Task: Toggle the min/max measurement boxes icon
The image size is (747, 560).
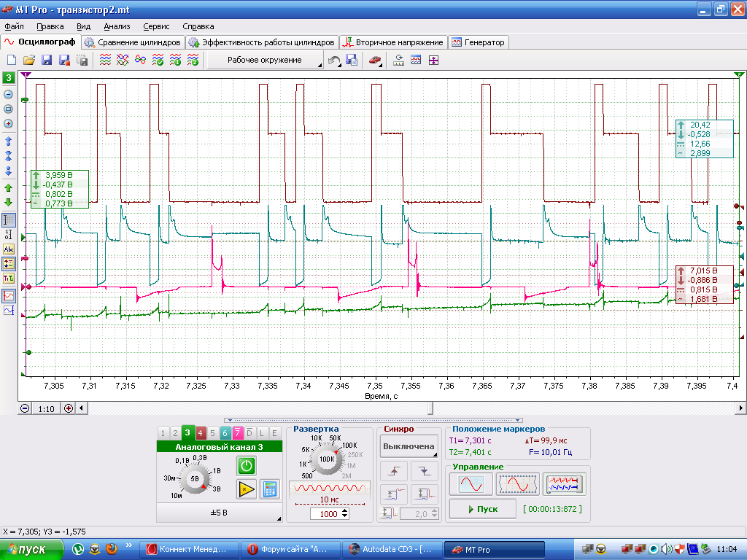Action: 9,264
